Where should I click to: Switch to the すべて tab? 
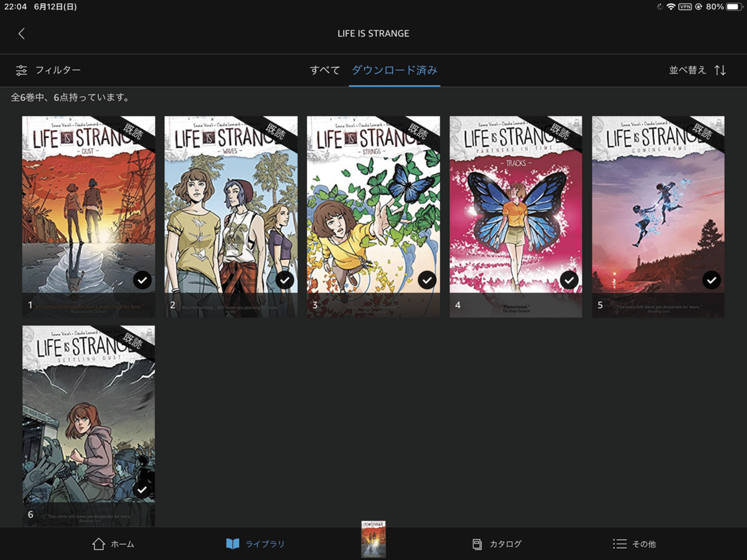coord(325,70)
